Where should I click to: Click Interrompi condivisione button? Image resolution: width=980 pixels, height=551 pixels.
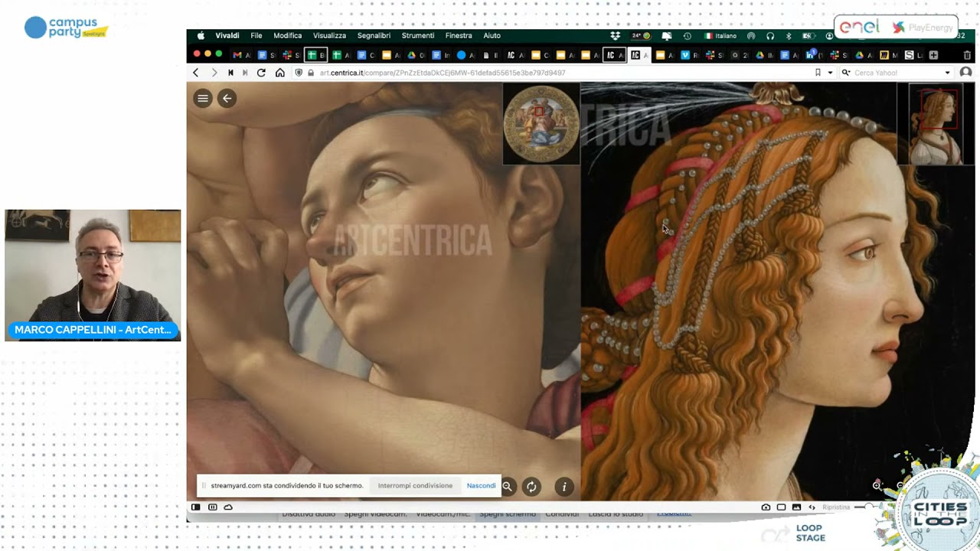coord(415,486)
